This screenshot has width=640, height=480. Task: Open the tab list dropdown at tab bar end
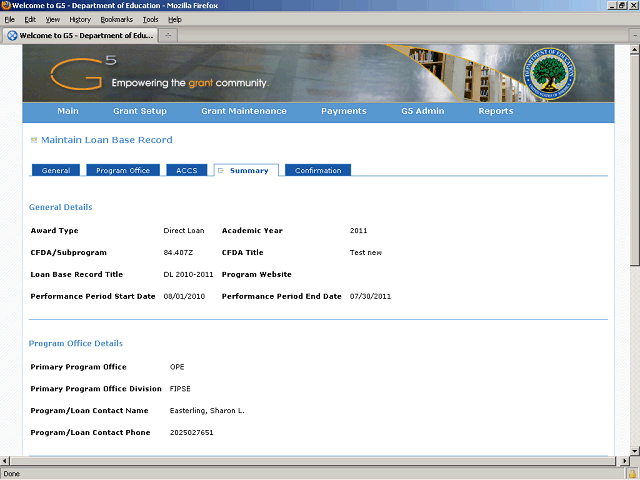pyautogui.click(x=635, y=36)
